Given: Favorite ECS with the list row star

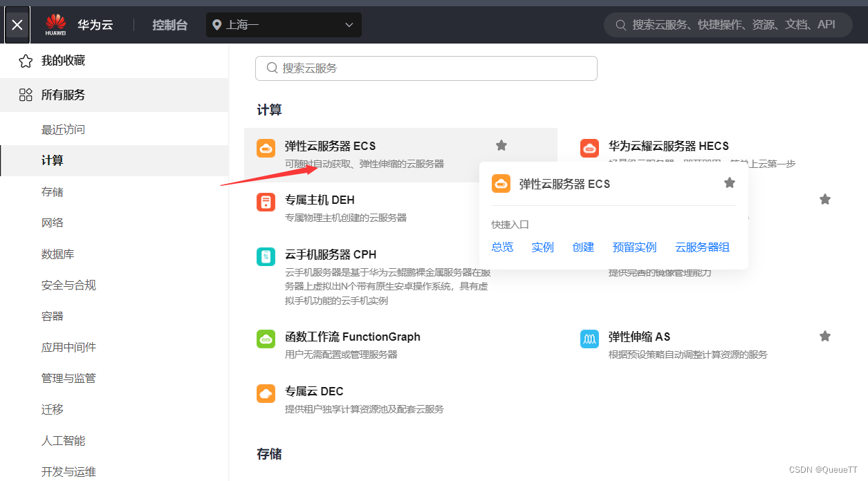Looking at the screenshot, I should coord(501,145).
